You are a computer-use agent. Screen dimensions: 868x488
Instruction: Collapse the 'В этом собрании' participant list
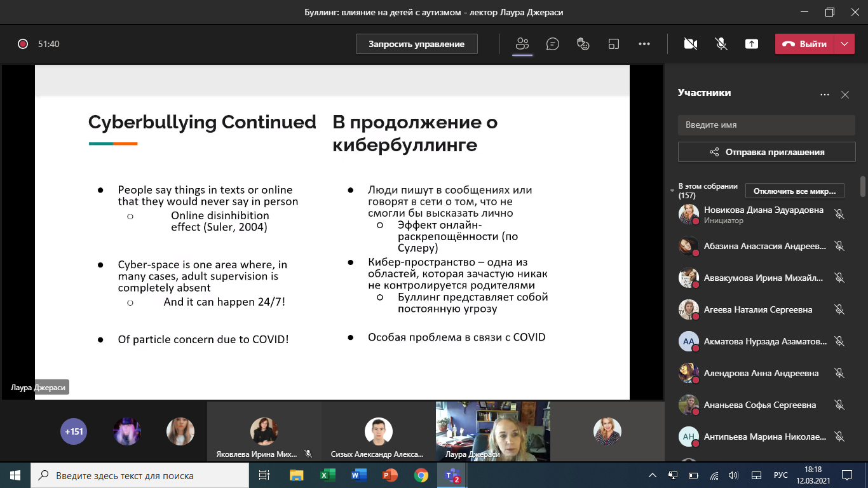coord(672,191)
